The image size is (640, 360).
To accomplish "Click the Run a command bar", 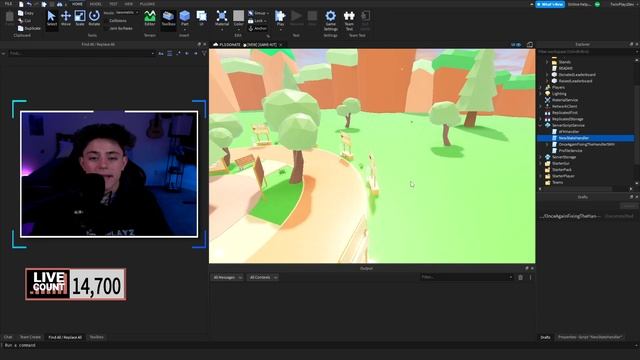I will (x=318, y=345).
